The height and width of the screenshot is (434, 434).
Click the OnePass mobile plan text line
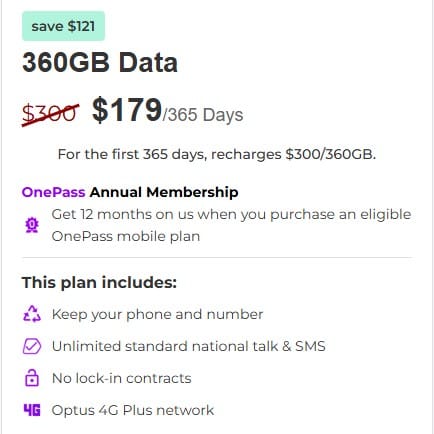(x=126, y=236)
